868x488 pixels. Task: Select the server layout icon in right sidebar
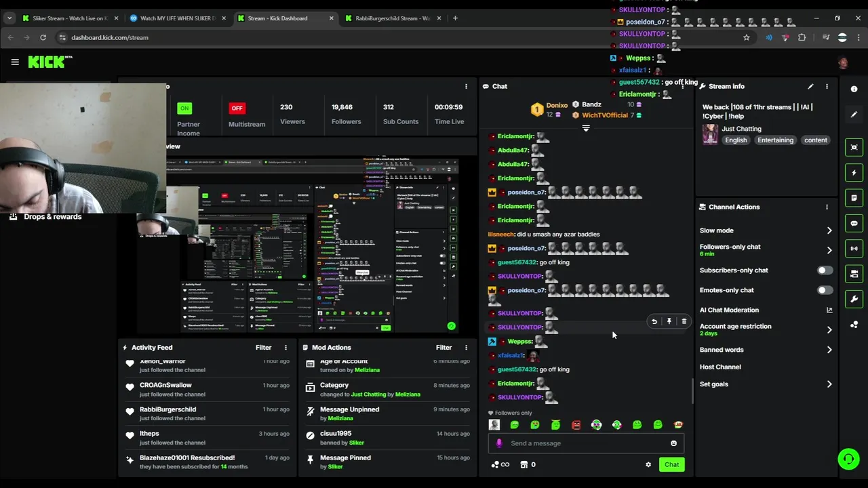[x=854, y=274]
